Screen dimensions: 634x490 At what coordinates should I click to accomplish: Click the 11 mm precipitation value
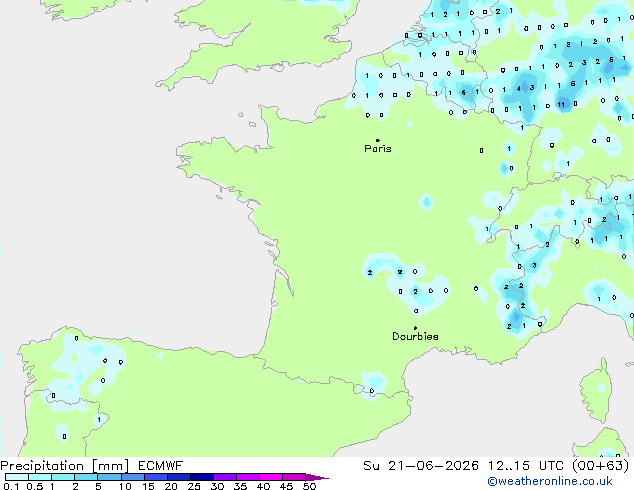(561, 105)
